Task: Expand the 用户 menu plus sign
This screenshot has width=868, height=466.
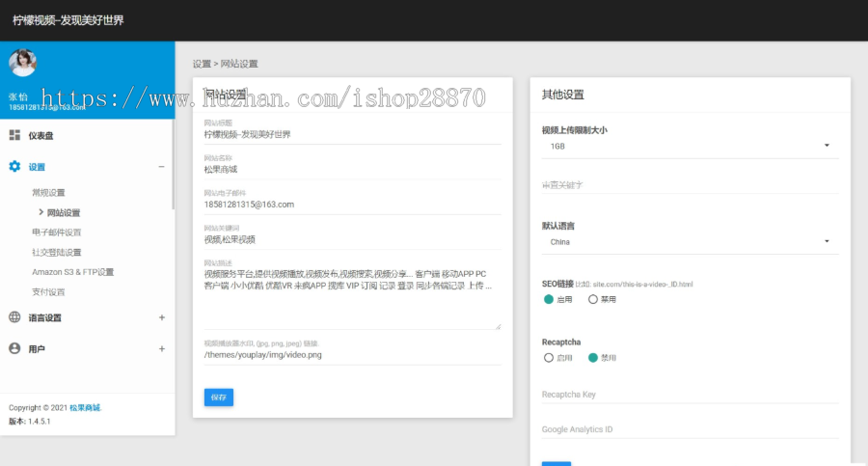Action: 162,349
